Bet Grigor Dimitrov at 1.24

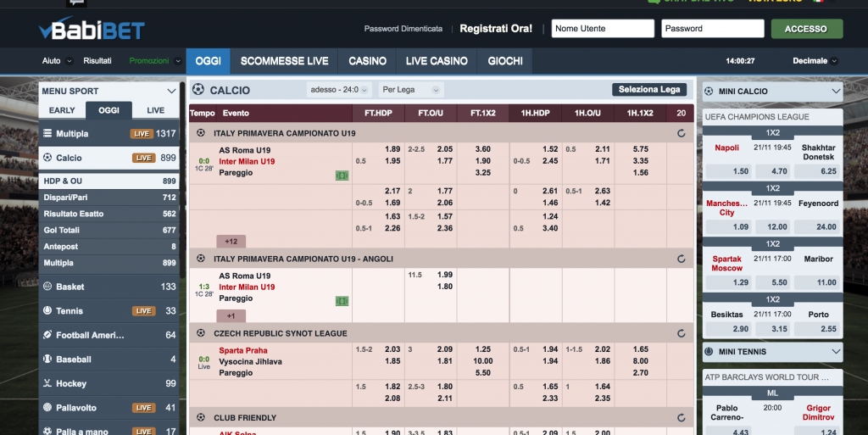[818, 432]
